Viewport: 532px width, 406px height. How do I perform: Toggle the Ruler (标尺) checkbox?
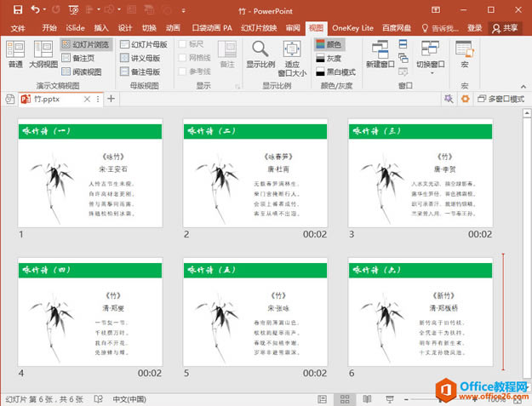(x=182, y=44)
